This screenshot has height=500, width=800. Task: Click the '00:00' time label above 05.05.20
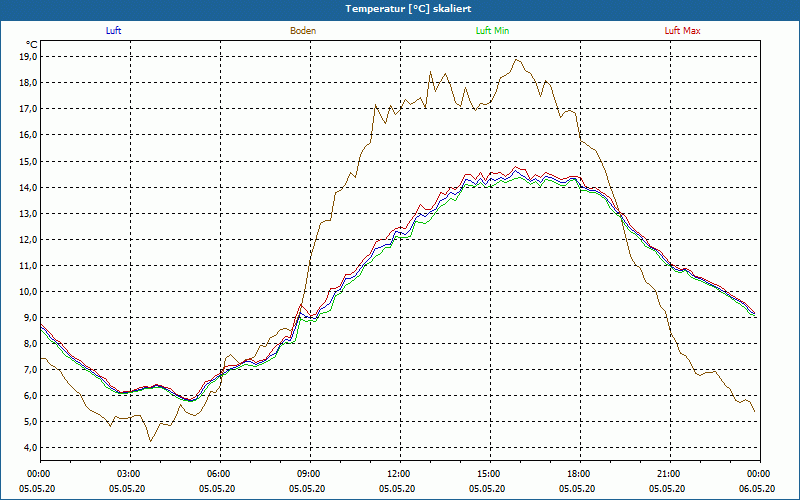[37, 474]
